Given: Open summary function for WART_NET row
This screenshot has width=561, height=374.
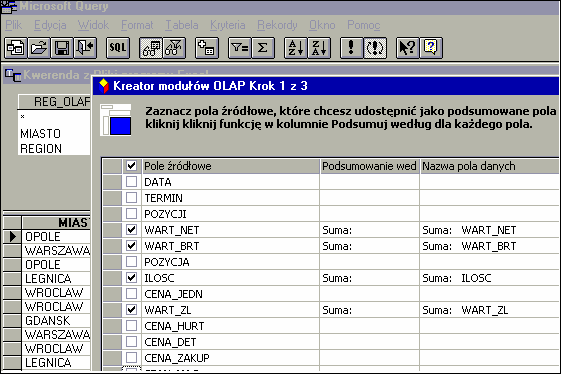Looking at the screenshot, I should 370,230.
